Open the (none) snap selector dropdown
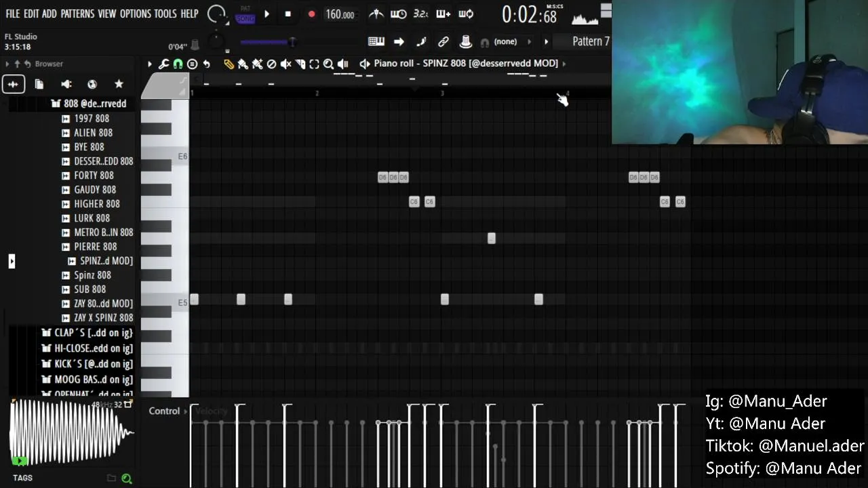Viewport: 868px width, 488px height. point(507,42)
